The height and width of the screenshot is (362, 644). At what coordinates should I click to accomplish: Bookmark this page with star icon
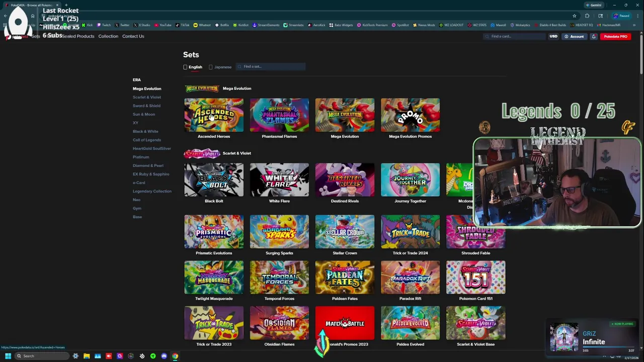574,16
